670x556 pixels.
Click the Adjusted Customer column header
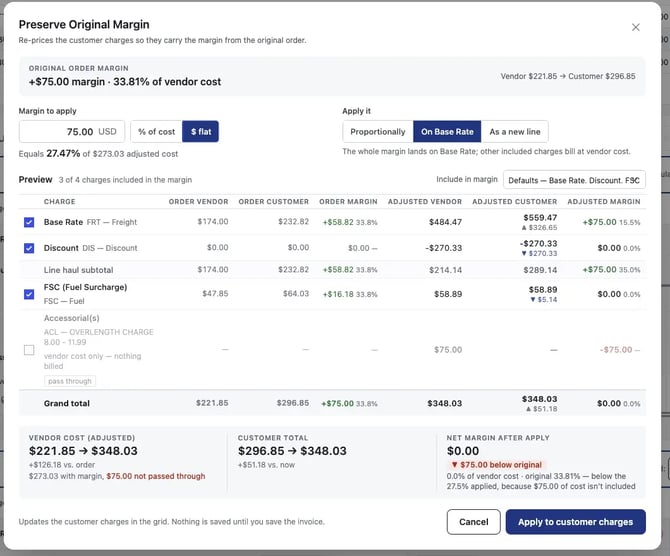coord(514,202)
